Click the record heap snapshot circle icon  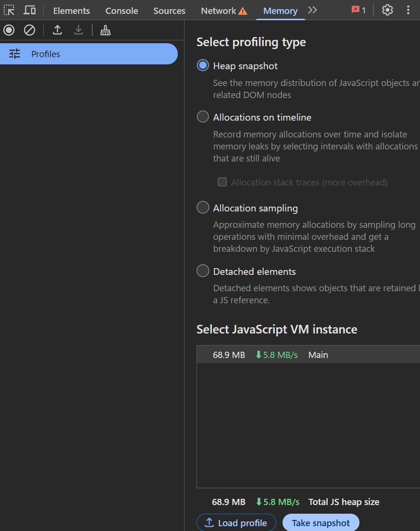(9, 30)
